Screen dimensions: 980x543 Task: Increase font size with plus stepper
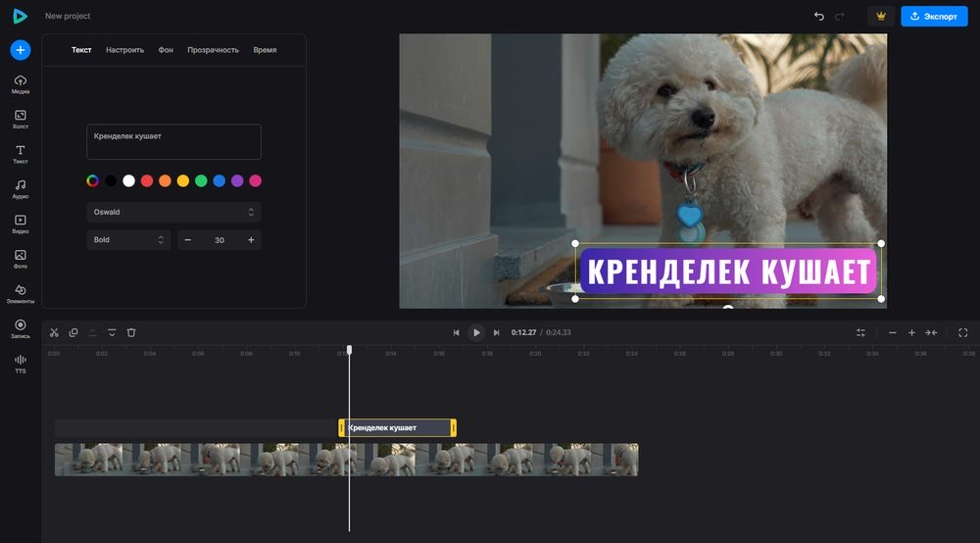tap(251, 240)
